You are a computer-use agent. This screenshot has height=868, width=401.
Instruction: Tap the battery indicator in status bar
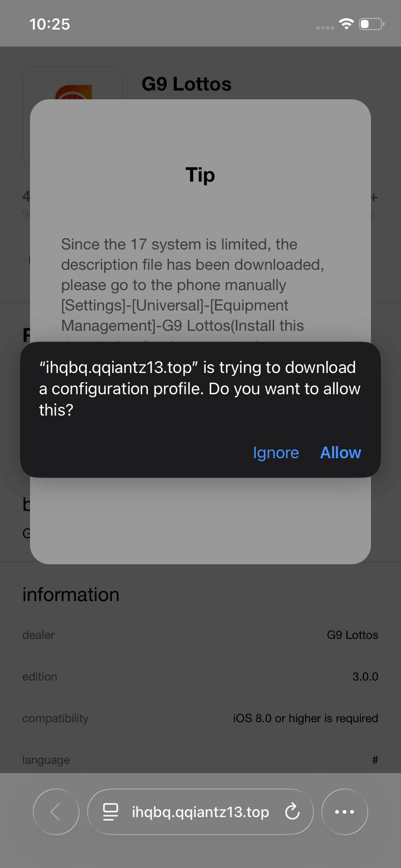pyautogui.click(x=372, y=24)
